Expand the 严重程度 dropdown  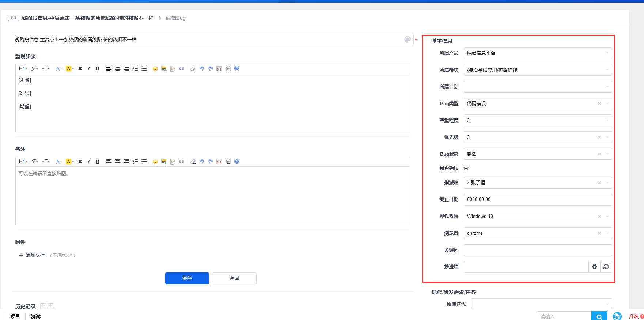[537, 120]
